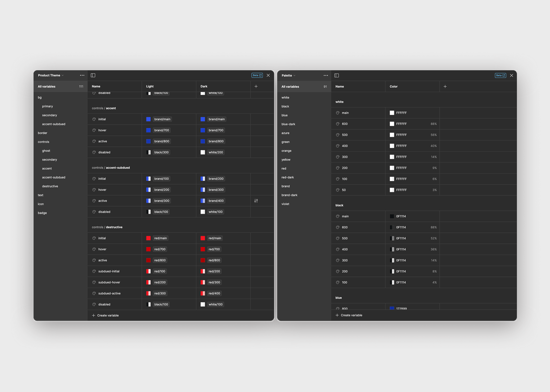Toggle sidebar icon in Palette panel

337,75
